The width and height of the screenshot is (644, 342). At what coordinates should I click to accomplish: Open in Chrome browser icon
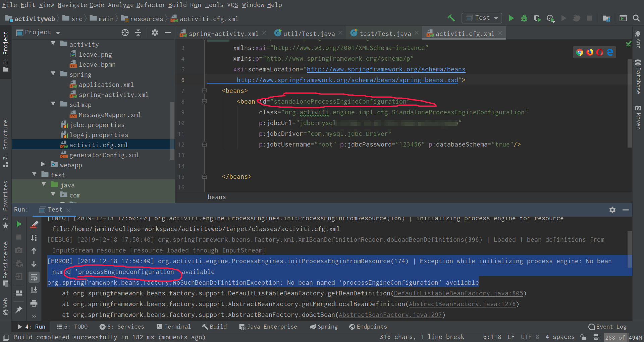pos(580,52)
